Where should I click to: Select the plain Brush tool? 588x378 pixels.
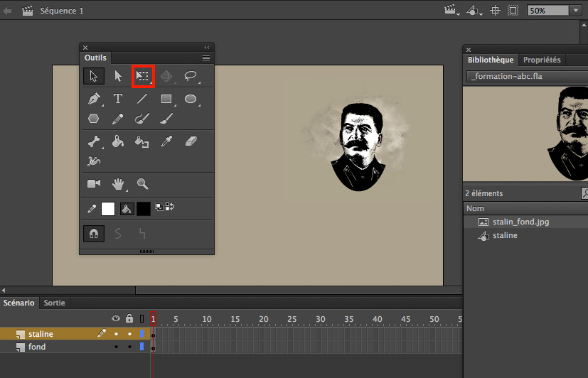point(166,119)
